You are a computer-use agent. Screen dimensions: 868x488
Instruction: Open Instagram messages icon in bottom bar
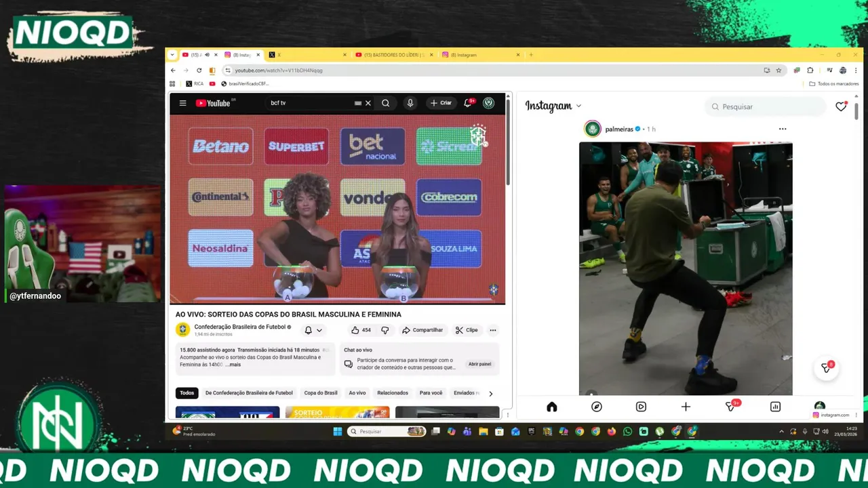(731, 406)
